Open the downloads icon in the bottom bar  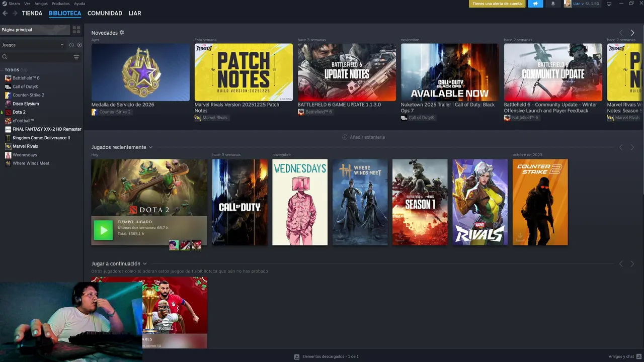(297, 356)
